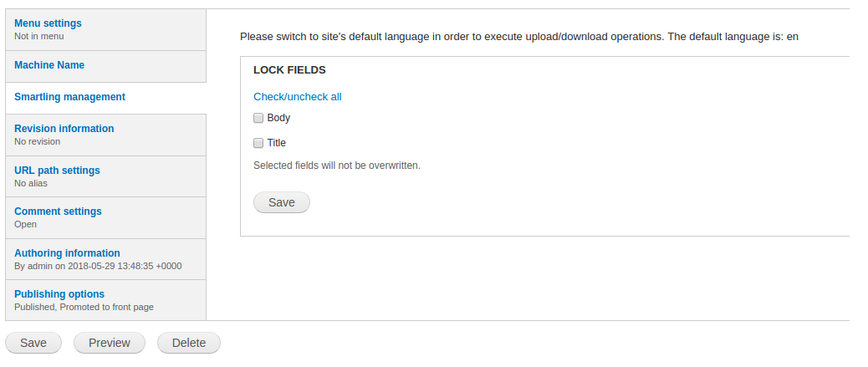
Task: Select the Smartling management tab
Action: [69, 97]
